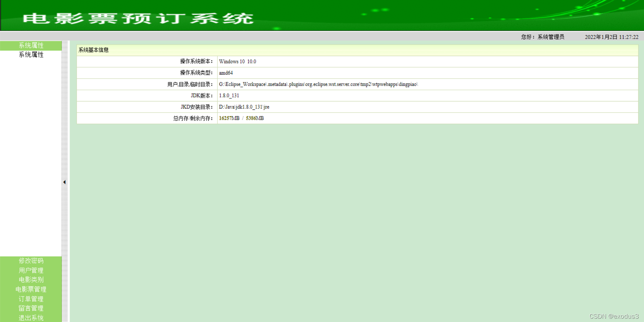Click the D:\Java\jdk1.8.0_131\jre path
Screen dimensions: 644x322
[x=244, y=107]
